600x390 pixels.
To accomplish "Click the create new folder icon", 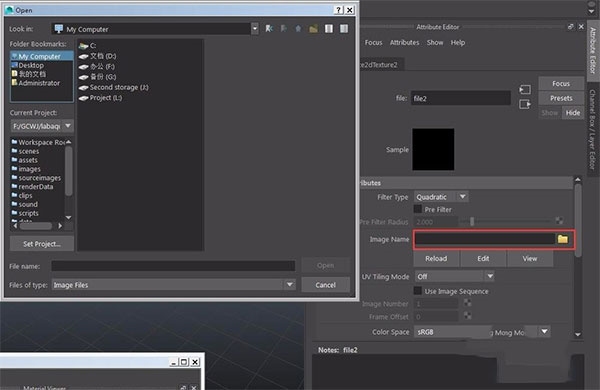I will (313, 29).
